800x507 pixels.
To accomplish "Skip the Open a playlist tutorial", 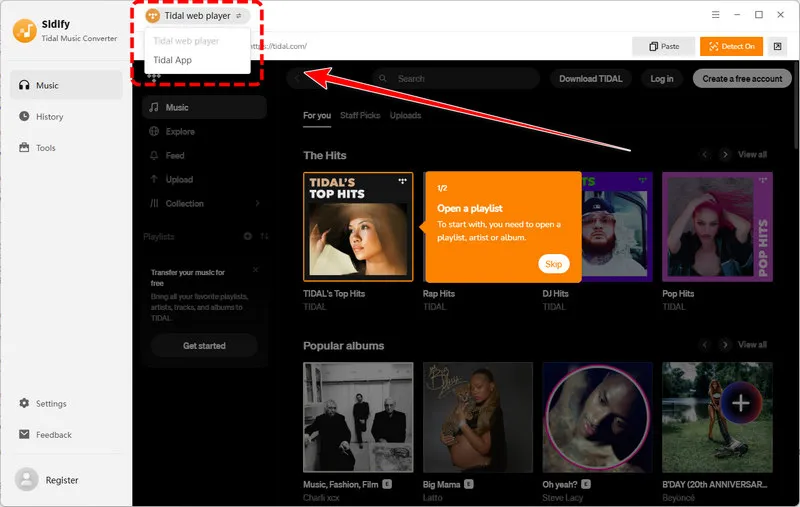I will tap(554, 264).
